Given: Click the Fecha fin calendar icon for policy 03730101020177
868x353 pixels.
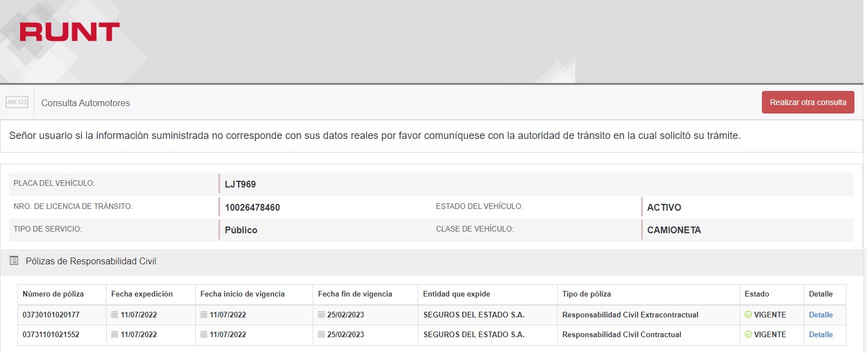Looking at the screenshot, I should tap(321, 315).
